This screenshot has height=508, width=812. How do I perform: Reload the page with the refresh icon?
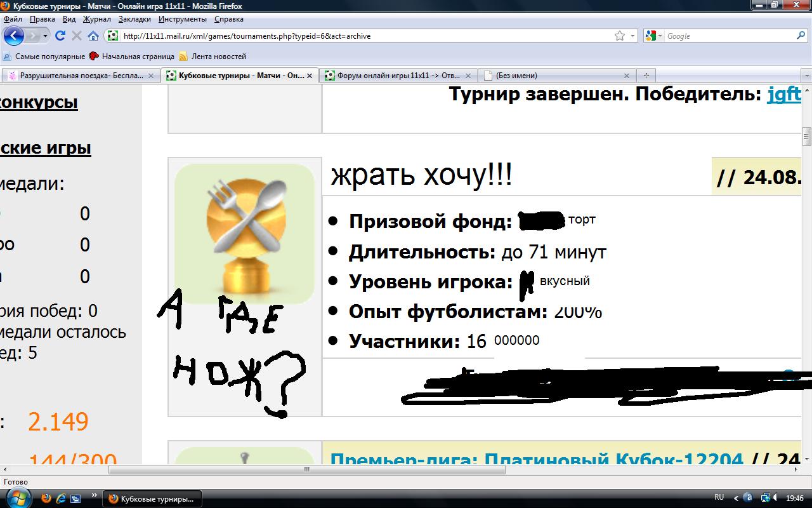pyautogui.click(x=60, y=36)
